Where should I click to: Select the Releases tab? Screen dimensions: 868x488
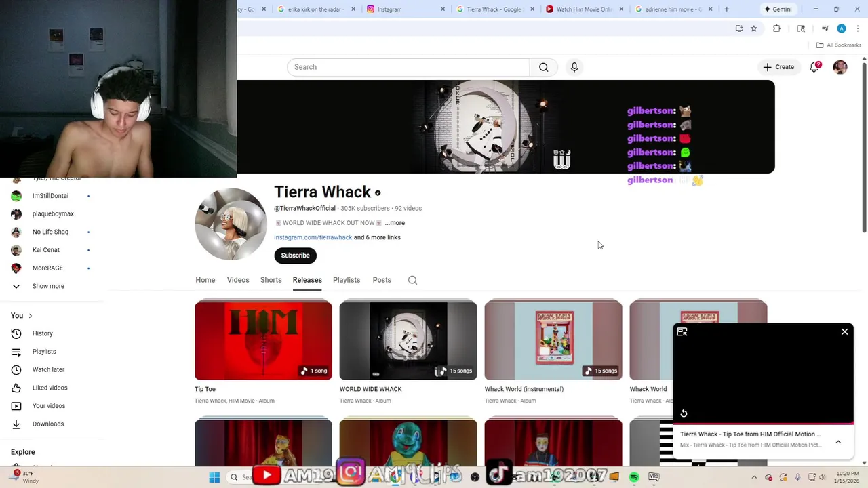307,280
